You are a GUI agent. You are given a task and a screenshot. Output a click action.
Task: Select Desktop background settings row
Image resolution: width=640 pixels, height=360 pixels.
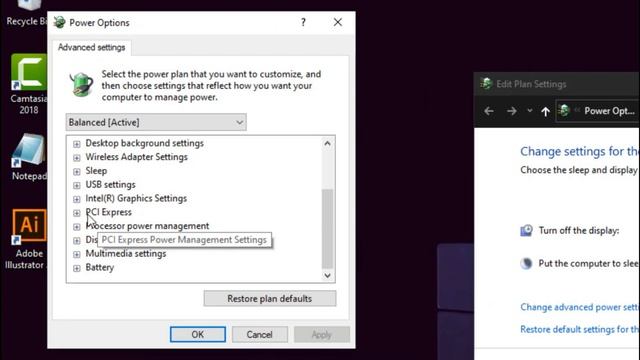tap(144, 143)
